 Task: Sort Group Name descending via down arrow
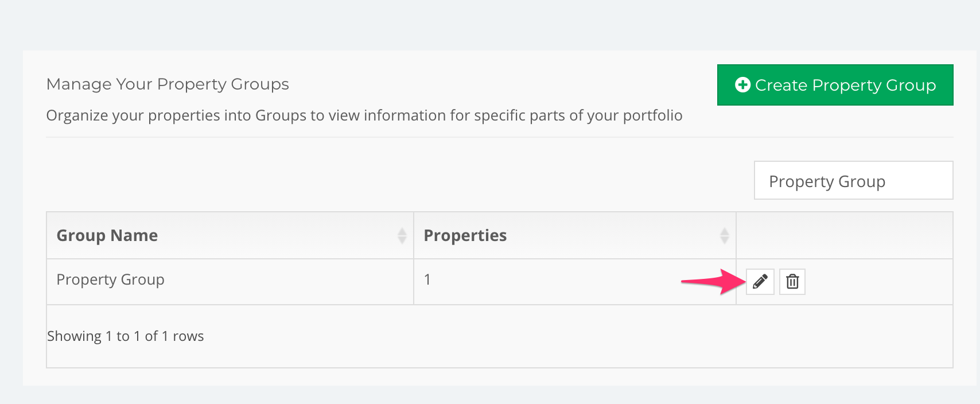tap(402, 240)
